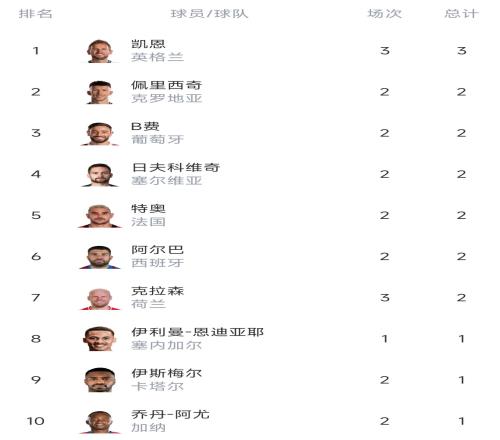Open the 塞内加尔 team link
Screen dimensions: 500x440
(x=167, y=345)
